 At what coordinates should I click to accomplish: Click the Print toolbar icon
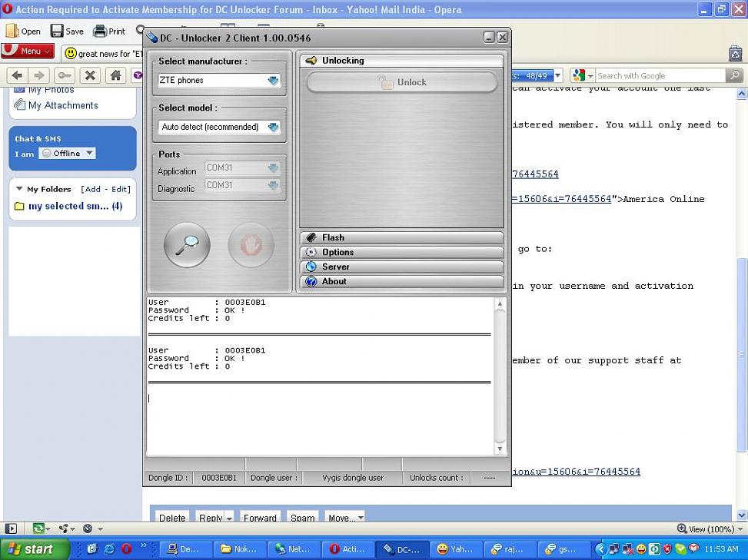[109, 31]
